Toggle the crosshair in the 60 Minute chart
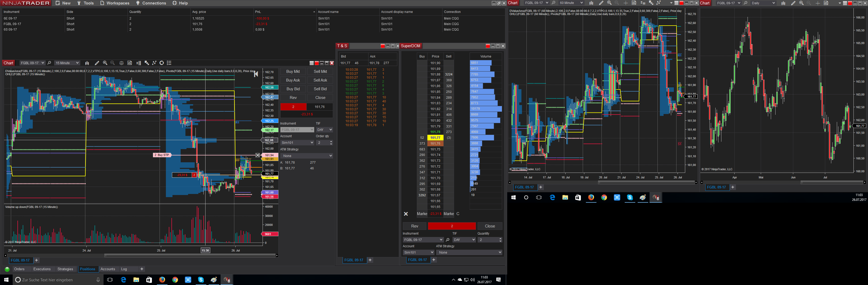 click(626, 3)
